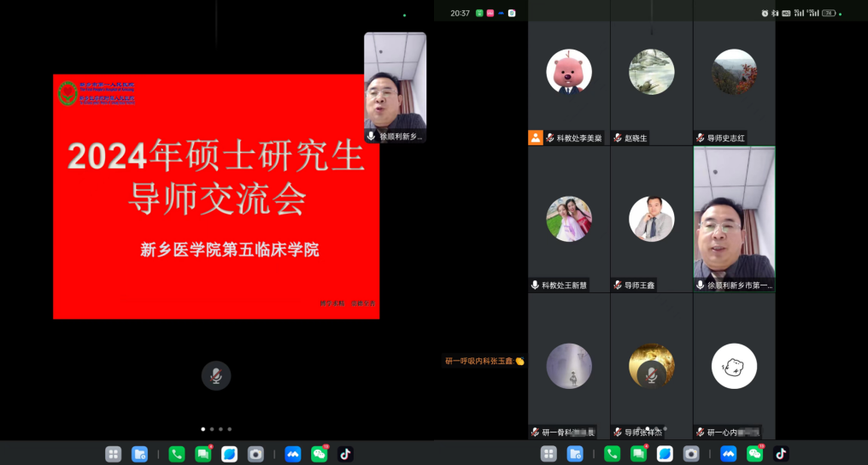Click the green notification icon in status bar
The height and width of the screenshot is (465, 868).
coord(479,14)
